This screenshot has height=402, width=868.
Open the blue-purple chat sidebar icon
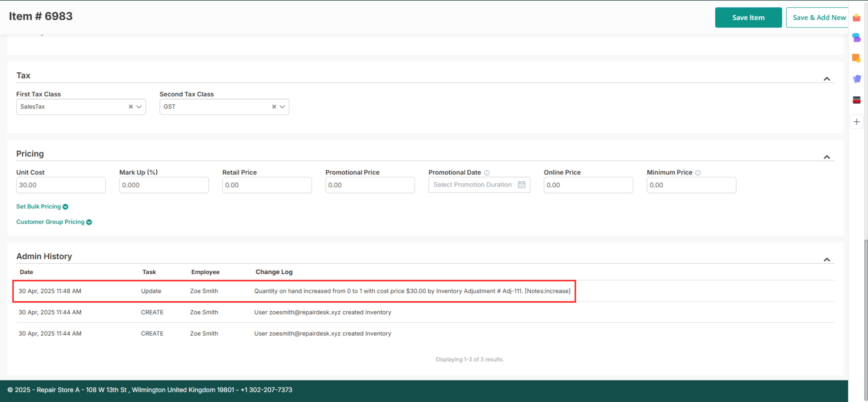(856, 37)
